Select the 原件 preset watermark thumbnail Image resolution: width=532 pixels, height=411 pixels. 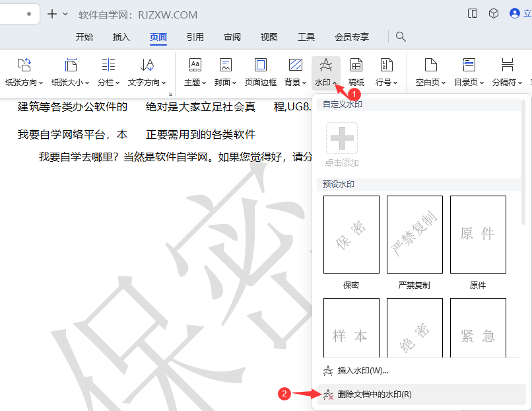[x=478, y=235]
